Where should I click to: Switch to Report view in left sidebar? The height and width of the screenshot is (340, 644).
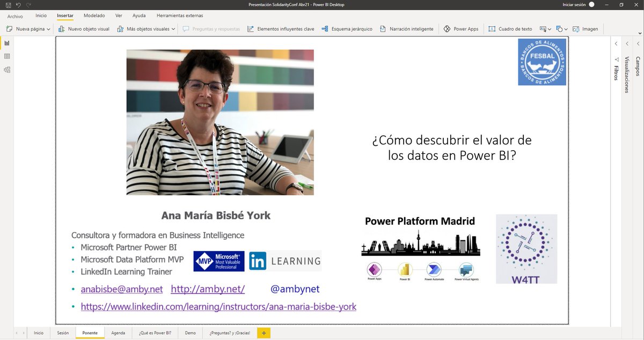7,43
